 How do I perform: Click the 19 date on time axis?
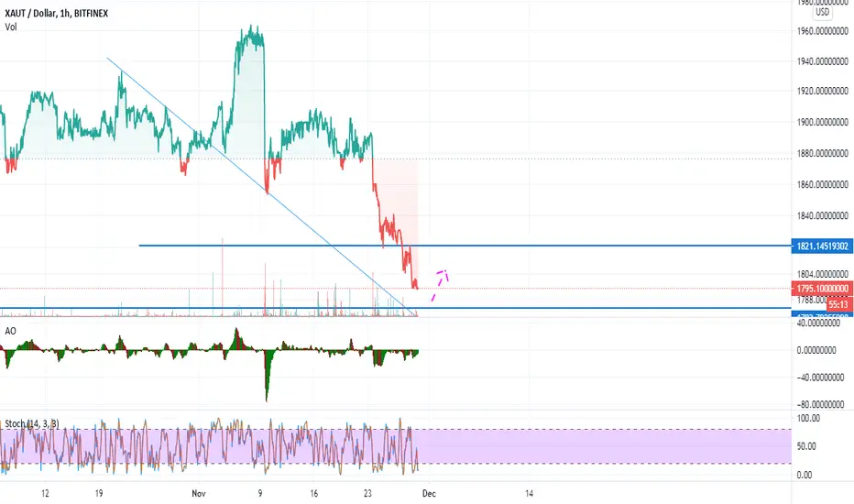tap(99, 494)
